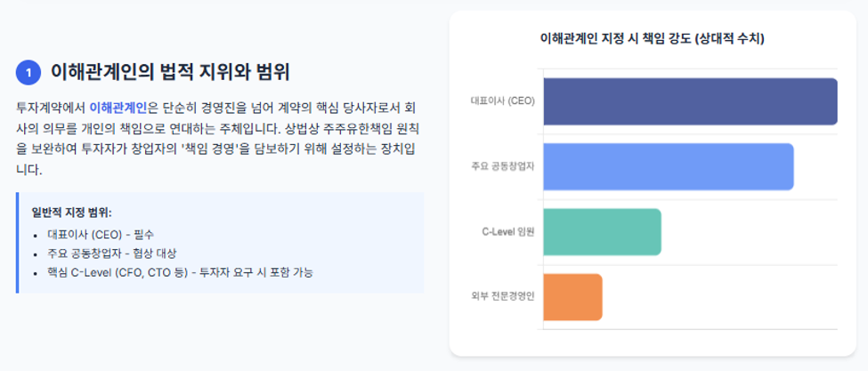
Task: Click the C-Level 임원 axis label
Action: [x=508, y=232]
